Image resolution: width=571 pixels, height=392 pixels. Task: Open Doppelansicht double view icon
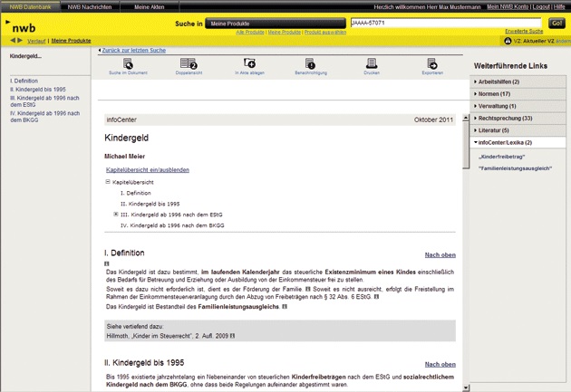(188, 63)
